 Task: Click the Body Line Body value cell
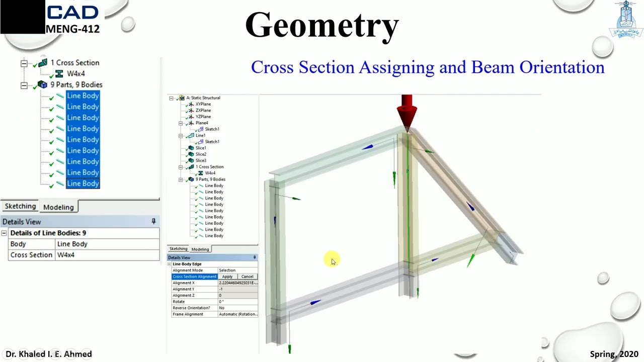tap(107, 244)
